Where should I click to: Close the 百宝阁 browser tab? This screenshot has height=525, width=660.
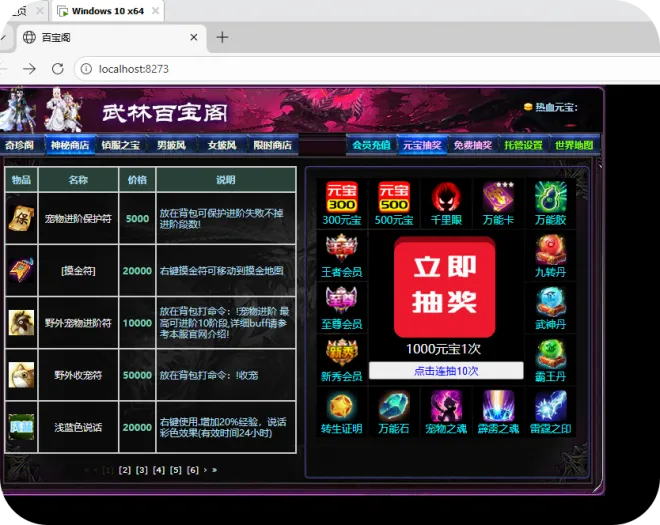194,37
